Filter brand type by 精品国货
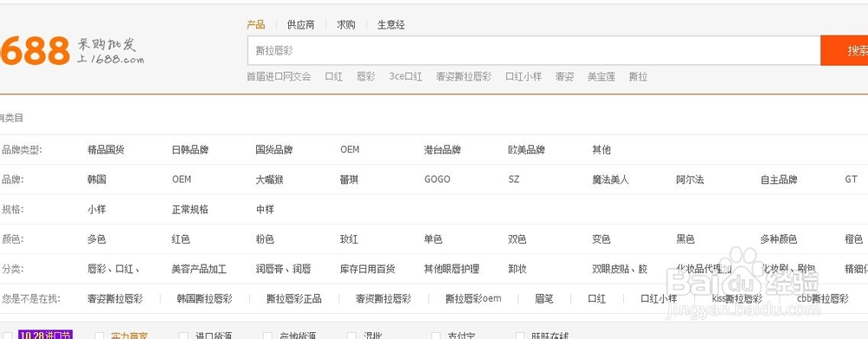868x339 pixels. [106, 150]
